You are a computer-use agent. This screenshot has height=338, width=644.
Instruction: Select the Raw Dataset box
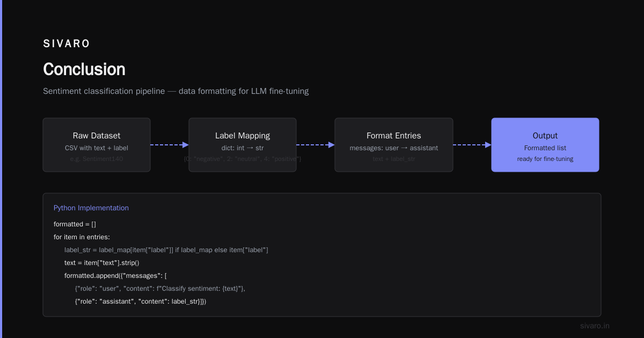click(x=97, y=145)
